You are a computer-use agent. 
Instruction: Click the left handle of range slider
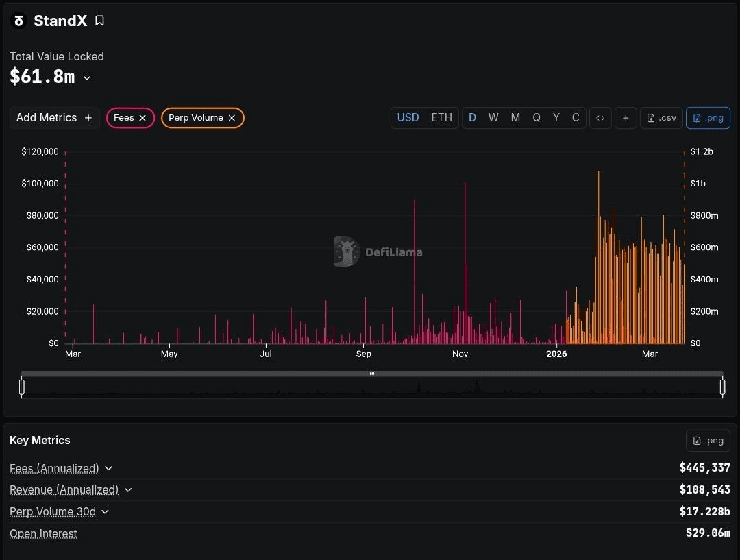point(22,387)
